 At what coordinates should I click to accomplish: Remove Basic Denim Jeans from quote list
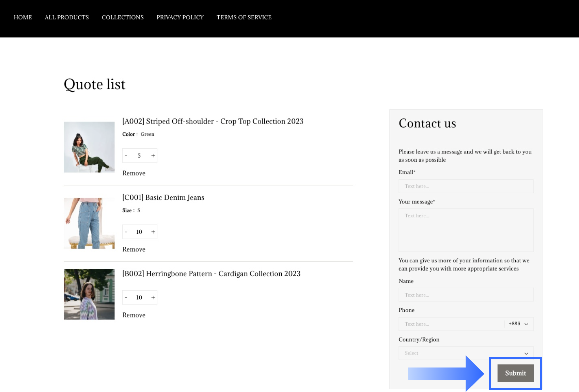134,249
